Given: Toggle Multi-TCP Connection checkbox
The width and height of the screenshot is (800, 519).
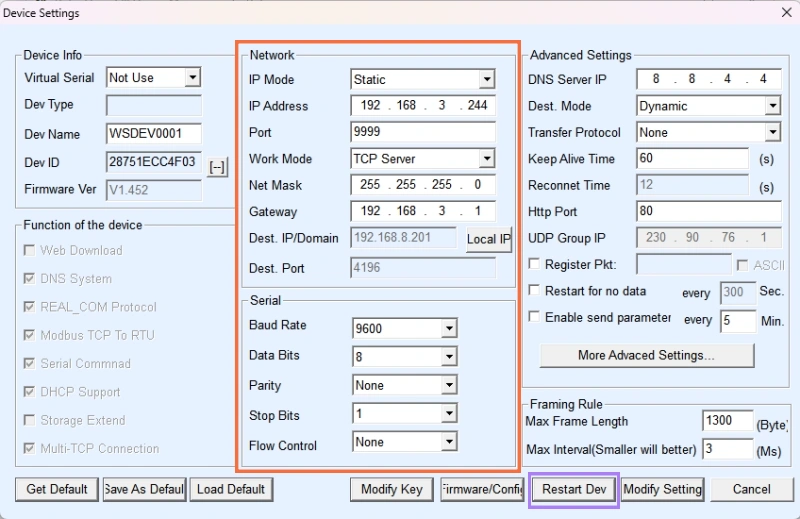Looking at the screenshot, I should pyautogui.click(x=30, y=448).
